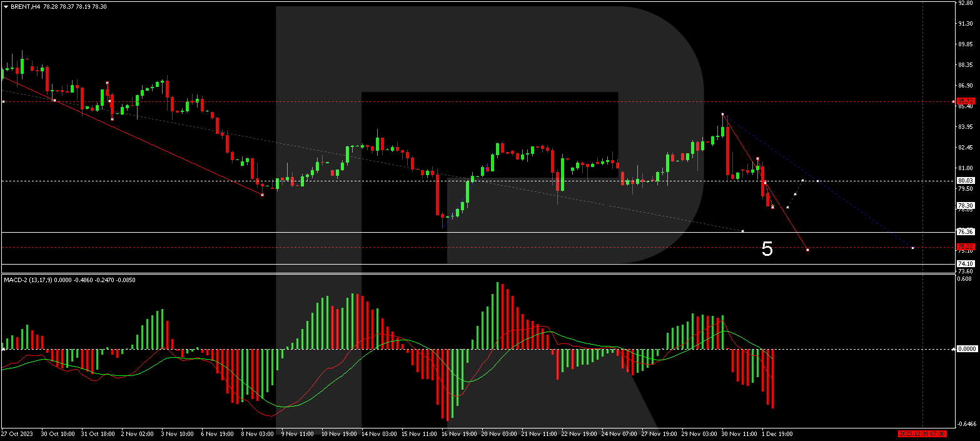Click the chart shift triangle marker at top
The width and height of the screenshot is (980, 441).
coord(921,3)
